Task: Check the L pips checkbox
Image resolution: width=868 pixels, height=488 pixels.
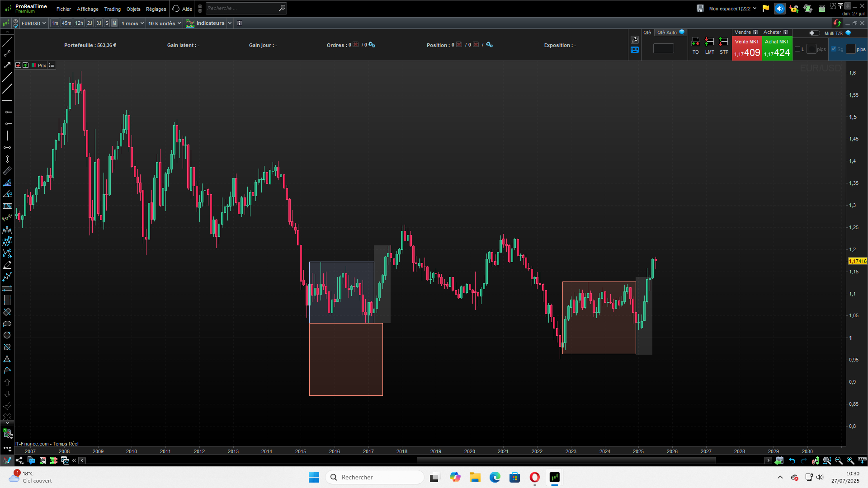Action: [x=797, y=49]
